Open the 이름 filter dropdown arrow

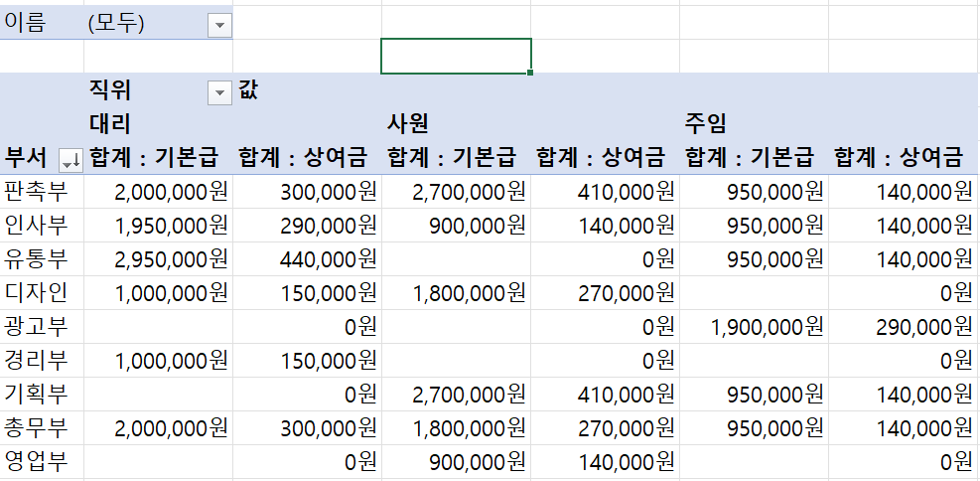coord(219,26)
